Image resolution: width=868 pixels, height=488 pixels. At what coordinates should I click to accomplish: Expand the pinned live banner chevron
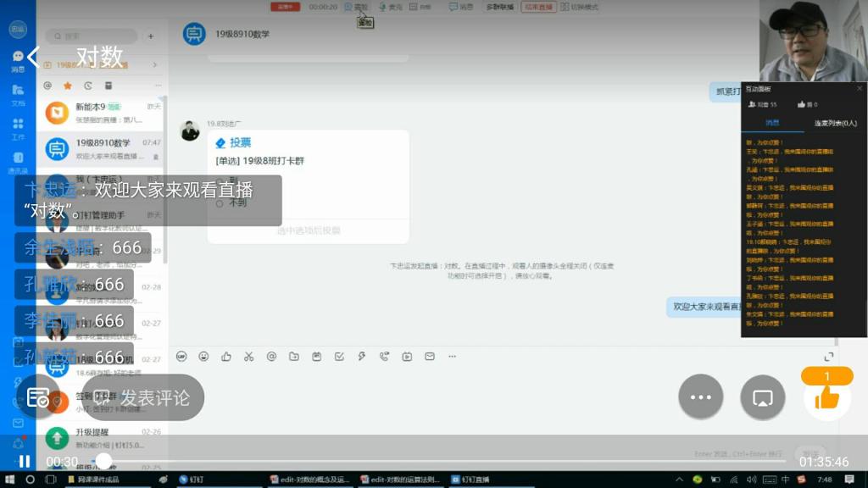154,64
